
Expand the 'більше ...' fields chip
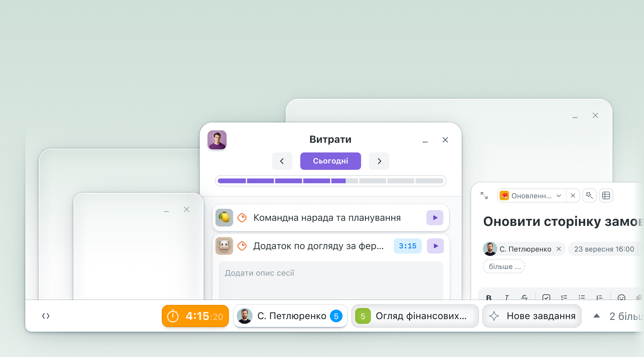point(504,267)
